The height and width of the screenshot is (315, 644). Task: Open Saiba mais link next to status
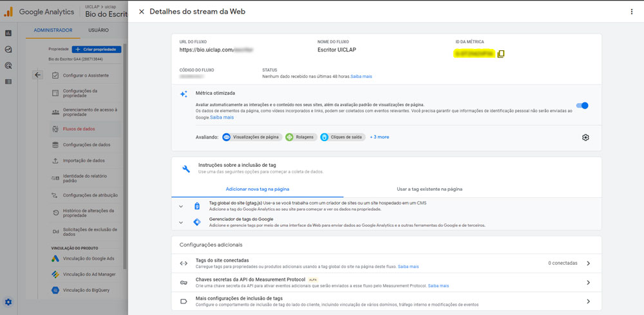pos(361,77)
